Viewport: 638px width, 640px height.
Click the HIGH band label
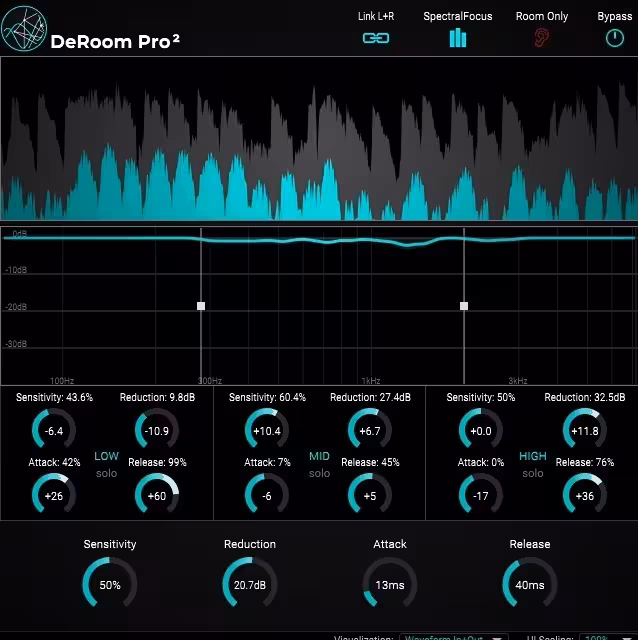[533, 456]
